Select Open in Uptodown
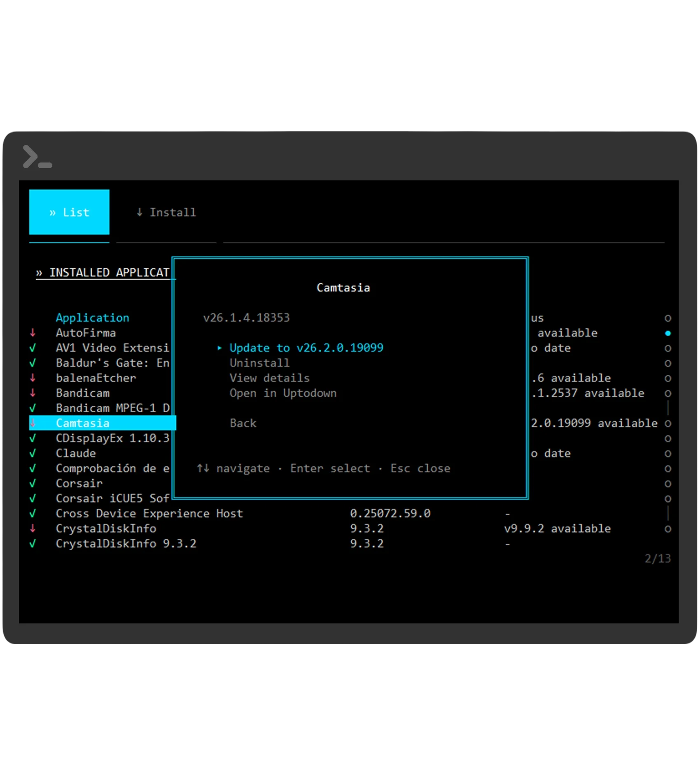 coord(283,393)
